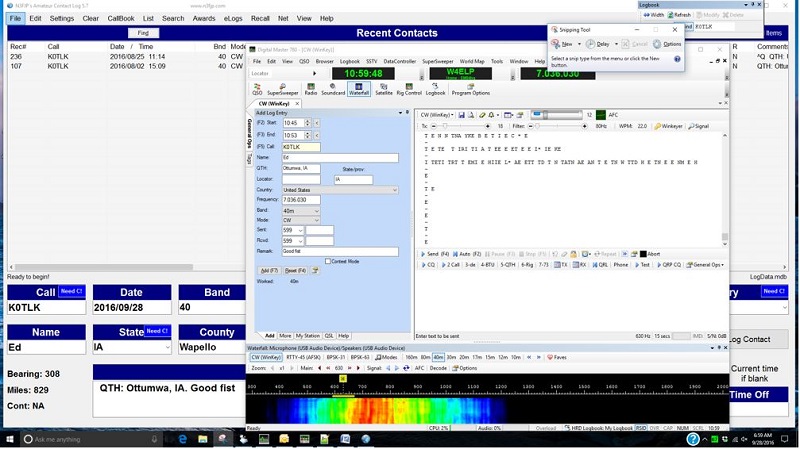Open the Winkeyer settings

click(x=668, y=126)
